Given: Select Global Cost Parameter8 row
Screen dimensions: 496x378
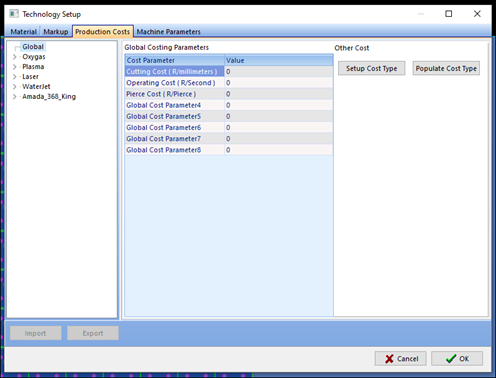Looking at the screenshot, I should tap(229, 150).
